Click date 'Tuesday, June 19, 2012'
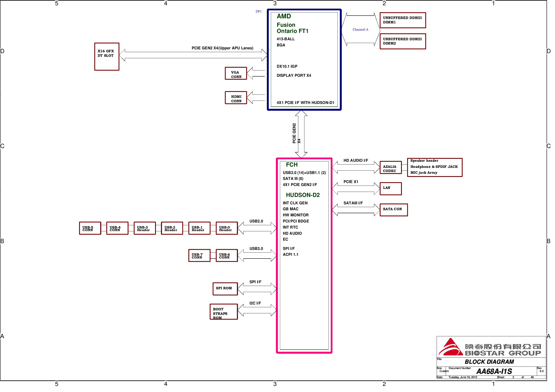555x392 pixels. 463,377
